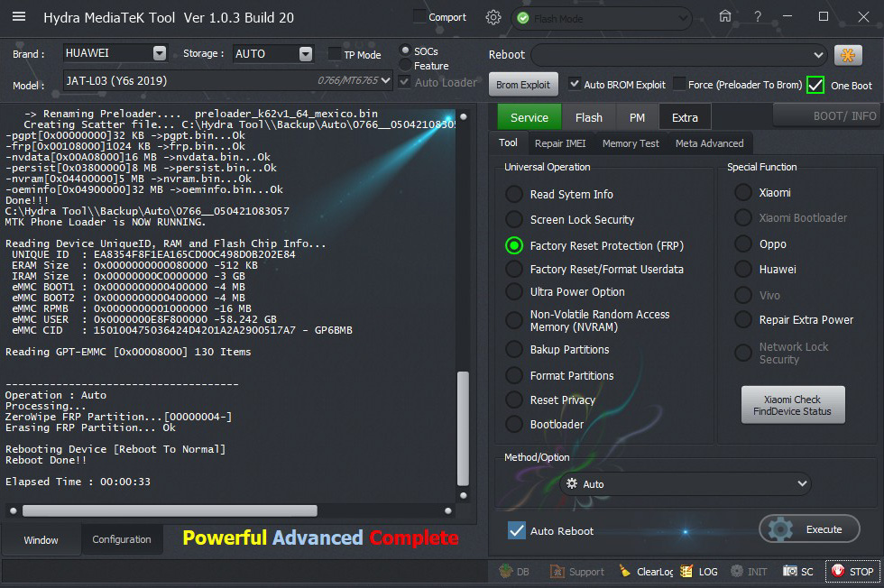Select Screen Lock Security option
The height and width of the screenshot is (588, 884).
(514, 219)
